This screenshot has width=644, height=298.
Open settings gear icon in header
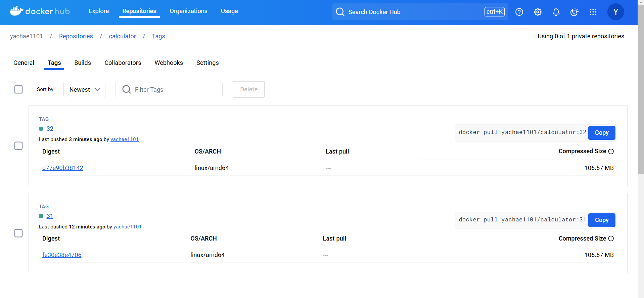(x=538, y=12)
